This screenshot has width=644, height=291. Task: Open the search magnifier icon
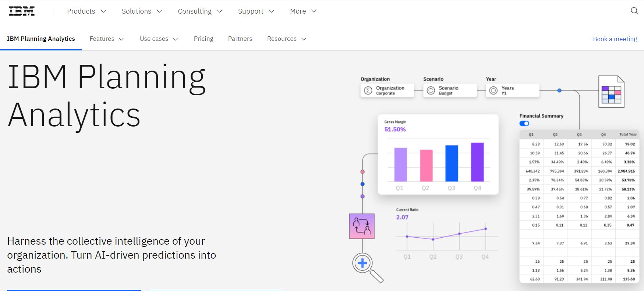(x=634, y=11)
